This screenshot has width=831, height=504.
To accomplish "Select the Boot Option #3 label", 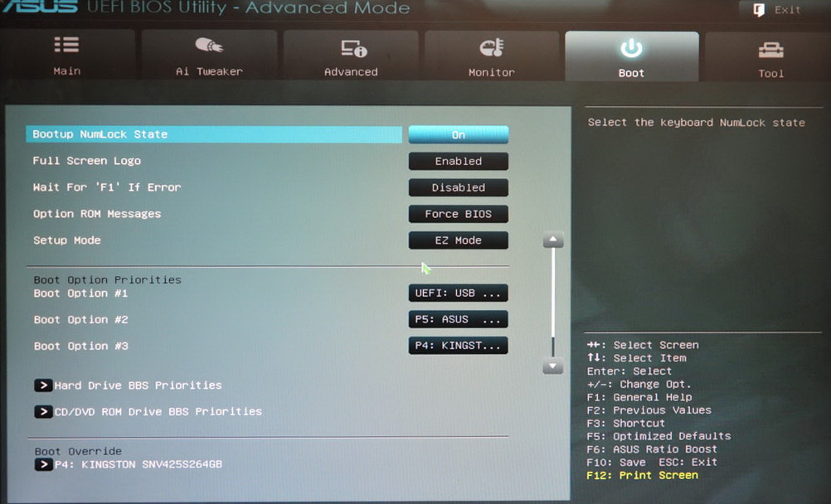I will pos(80,346).
